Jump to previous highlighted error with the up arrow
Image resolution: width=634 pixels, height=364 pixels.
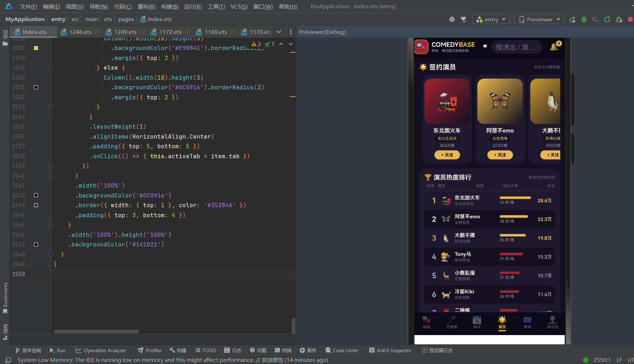point(281,44)
